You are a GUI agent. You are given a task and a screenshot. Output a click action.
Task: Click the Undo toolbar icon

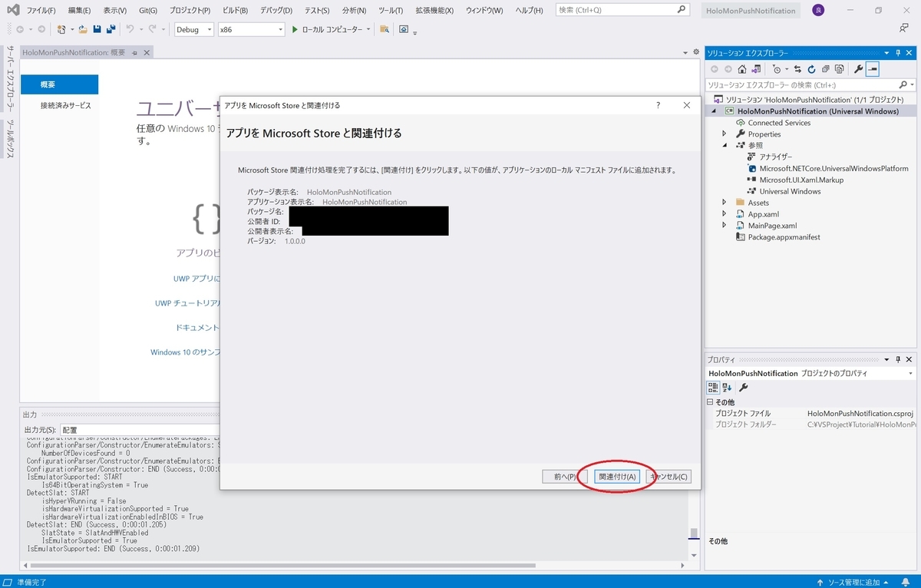click(x=130, y=29)
